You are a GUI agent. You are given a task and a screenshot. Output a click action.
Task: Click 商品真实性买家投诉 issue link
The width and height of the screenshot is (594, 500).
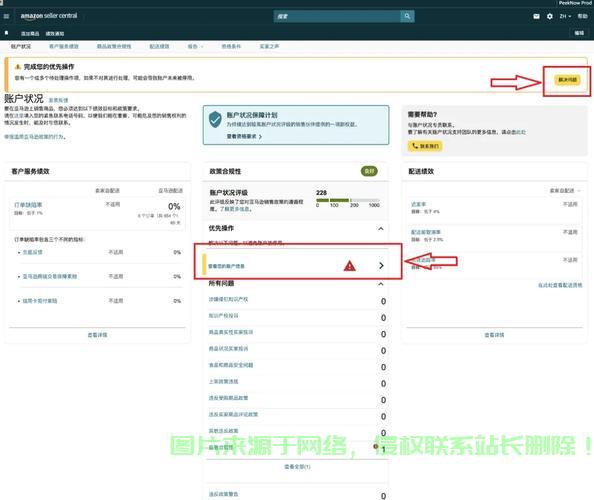point(231,332)
